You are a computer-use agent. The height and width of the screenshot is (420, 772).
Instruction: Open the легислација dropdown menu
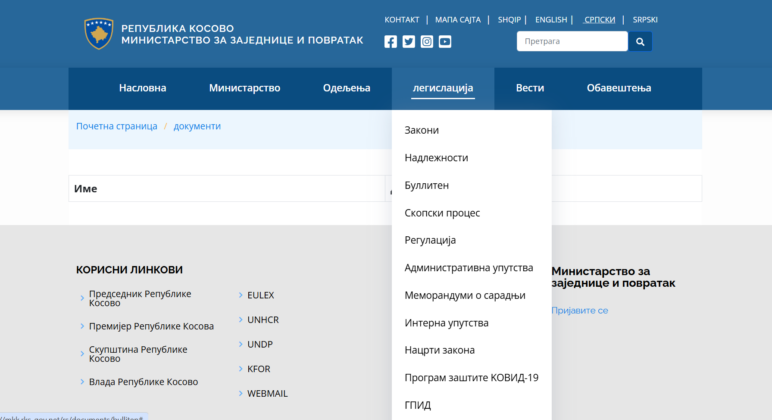point(443,88)
